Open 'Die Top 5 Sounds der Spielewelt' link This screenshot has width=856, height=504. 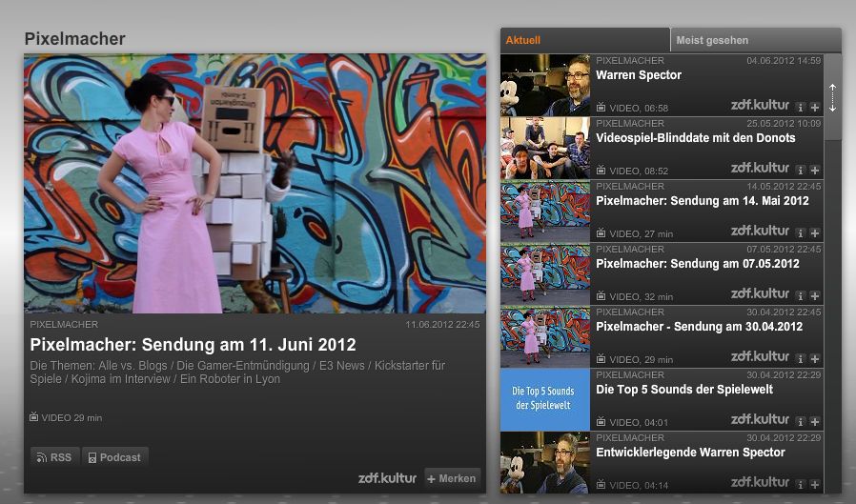[683, 390]
